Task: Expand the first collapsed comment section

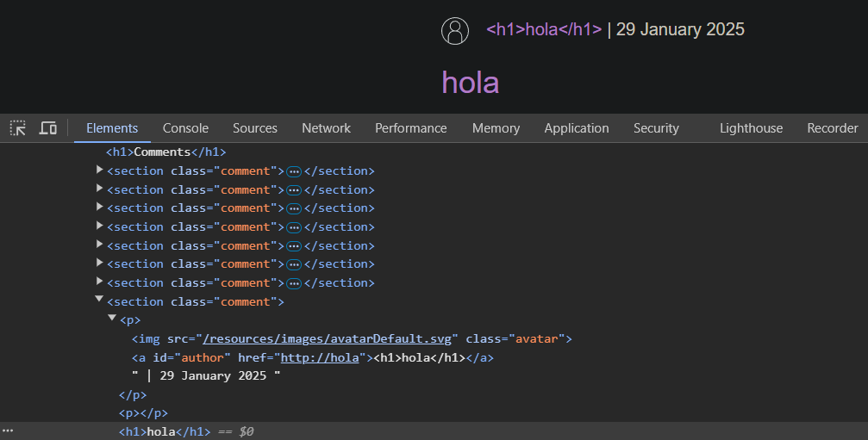Action: [100, 170]
